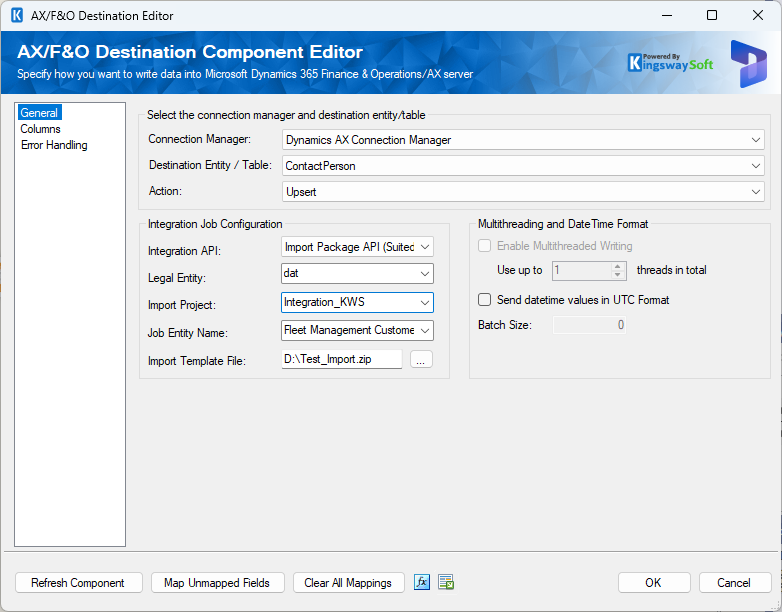
Task: Click Map Unmapped Fields button
Action: (x=217, y=583)
